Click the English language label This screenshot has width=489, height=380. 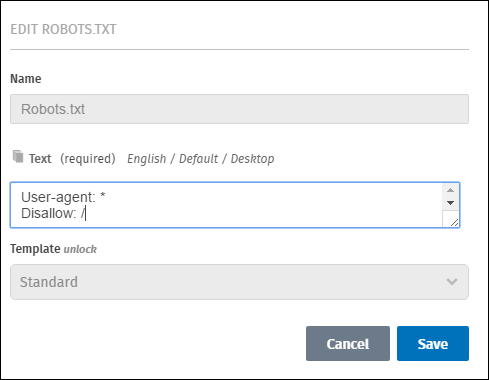tap(147, 159)
